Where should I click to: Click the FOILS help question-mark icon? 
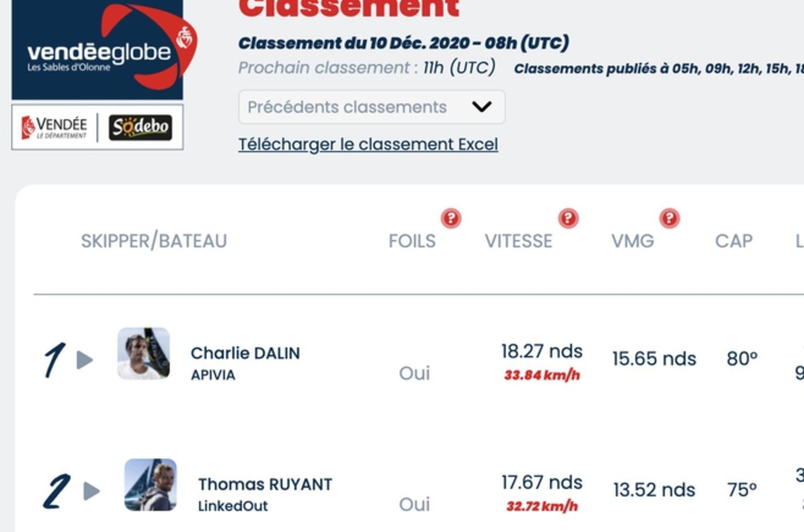click(451, 218)
